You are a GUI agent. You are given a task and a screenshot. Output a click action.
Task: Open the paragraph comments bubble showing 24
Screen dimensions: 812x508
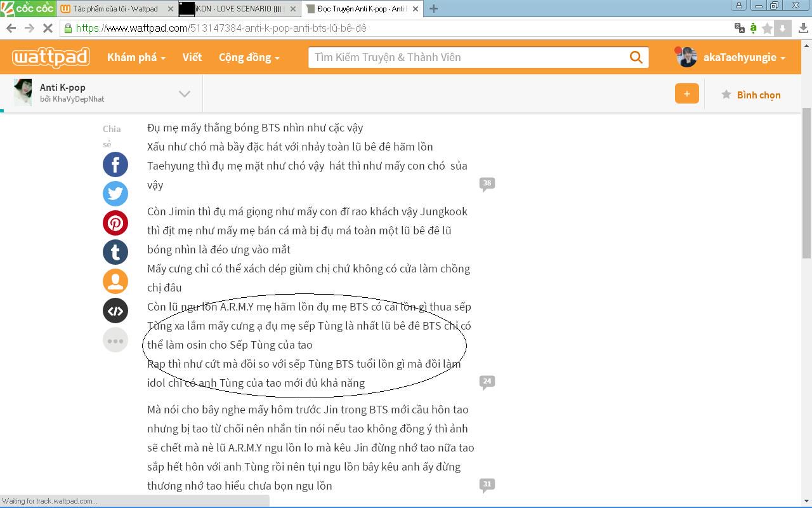[487, 382]
